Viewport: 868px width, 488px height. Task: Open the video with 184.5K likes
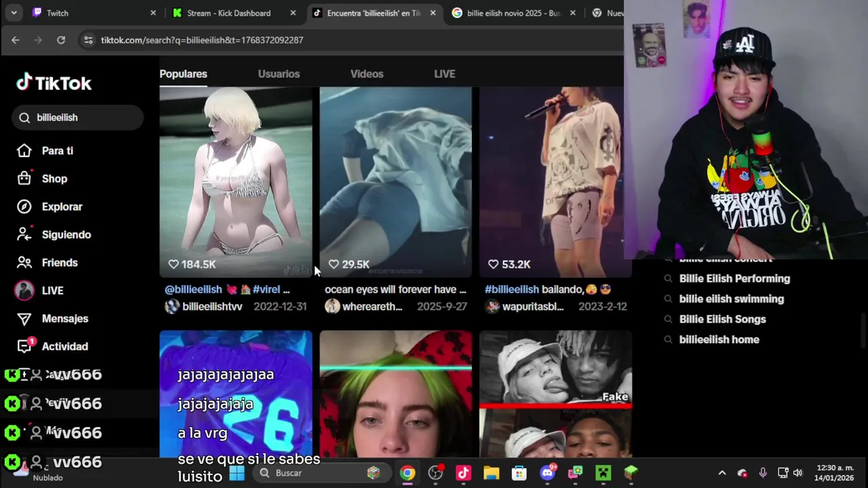coord(235,182)
